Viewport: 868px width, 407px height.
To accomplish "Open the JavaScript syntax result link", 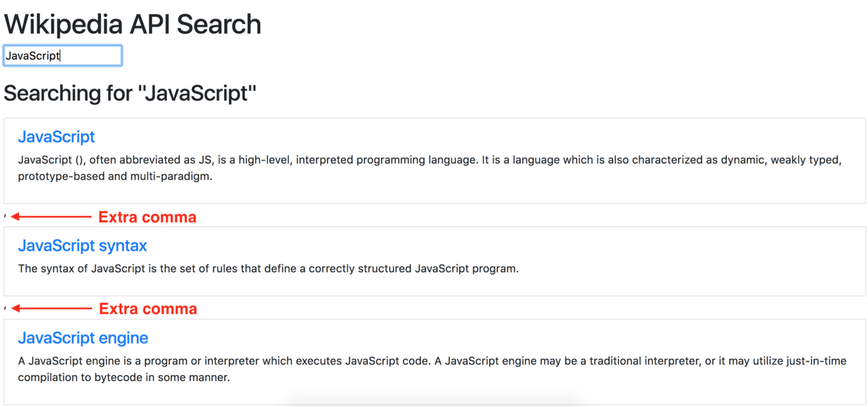I will [82, 246].
